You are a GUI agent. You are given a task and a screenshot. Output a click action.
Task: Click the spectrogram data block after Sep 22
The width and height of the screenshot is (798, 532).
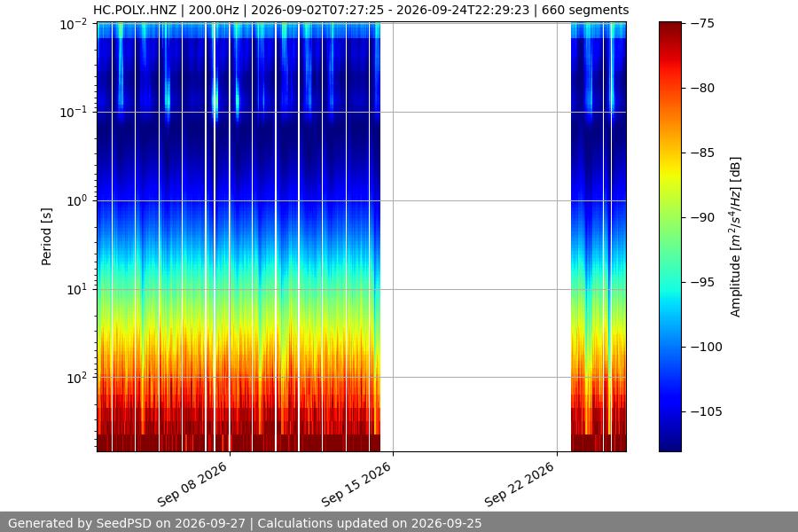(598, 237)
